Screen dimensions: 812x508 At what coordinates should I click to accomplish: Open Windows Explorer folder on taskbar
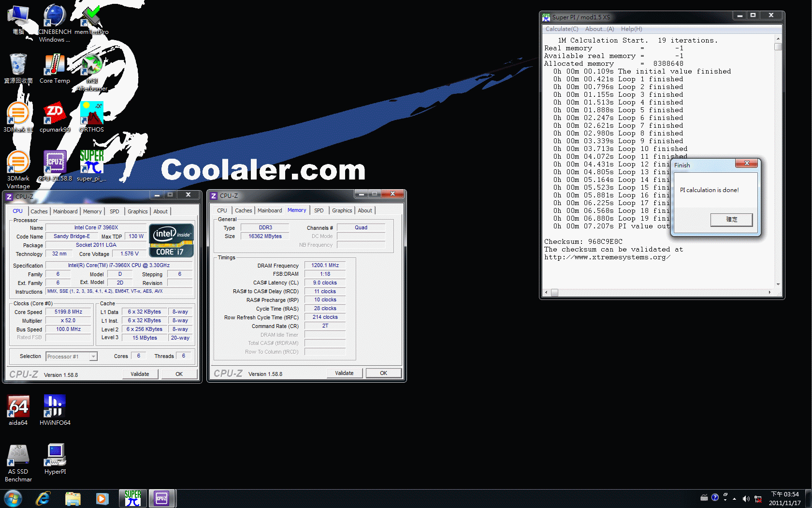click(72, 498)
